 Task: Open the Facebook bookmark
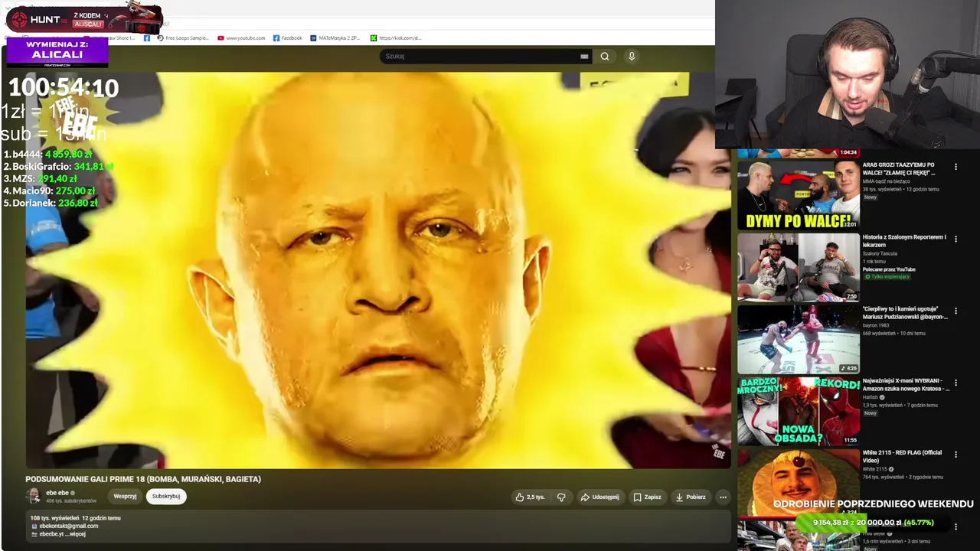click(x=287, y=37)
